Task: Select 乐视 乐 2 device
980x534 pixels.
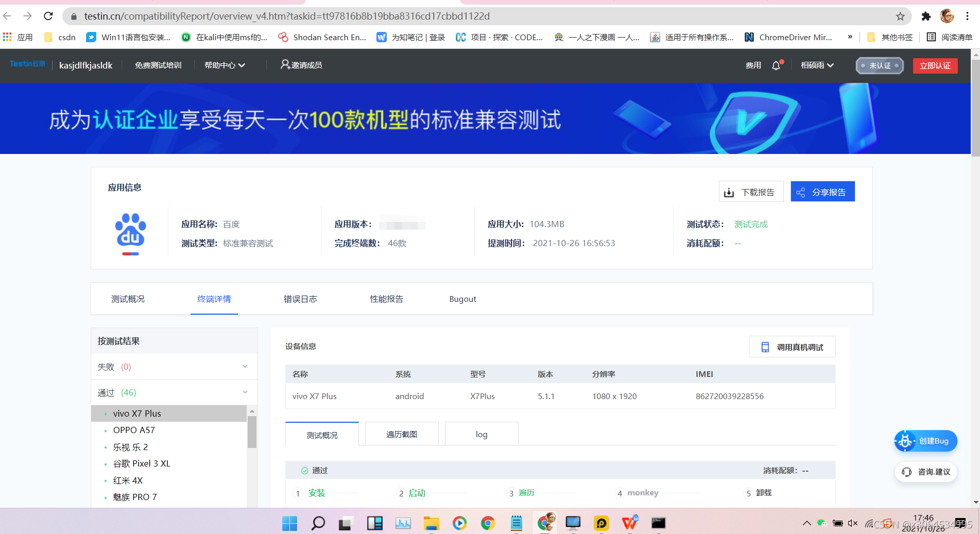Action: pyautogui.click(x=169, y=447)
